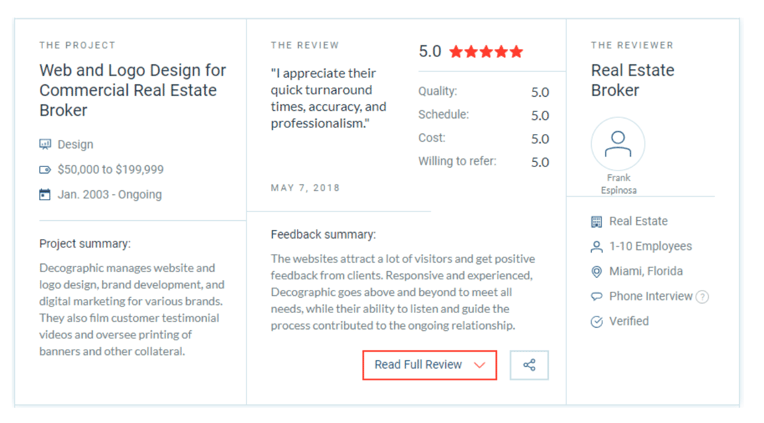Click the five red rating stars
Image resolution: width=764 pixels, height=423 pixels.
[x=486, y=52]
